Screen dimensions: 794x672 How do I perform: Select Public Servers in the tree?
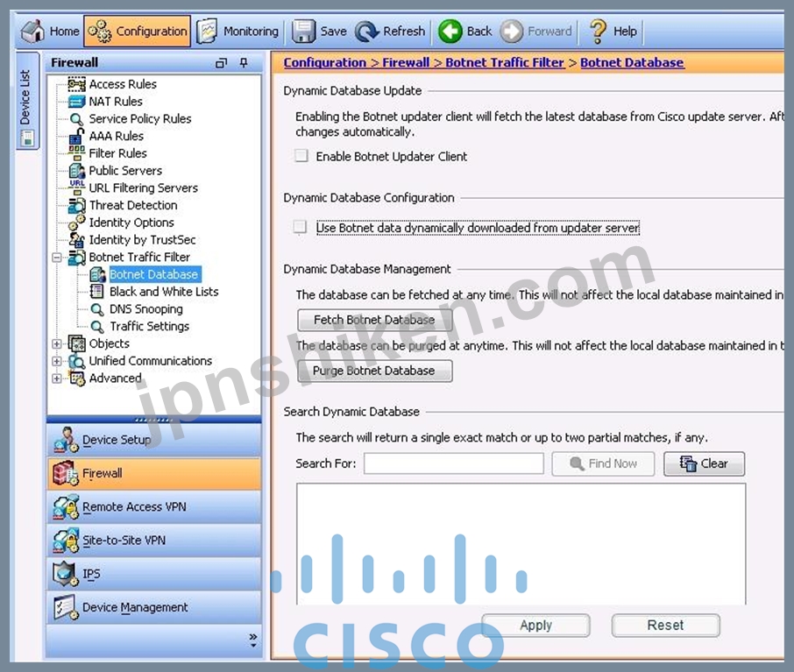[125, 171]
